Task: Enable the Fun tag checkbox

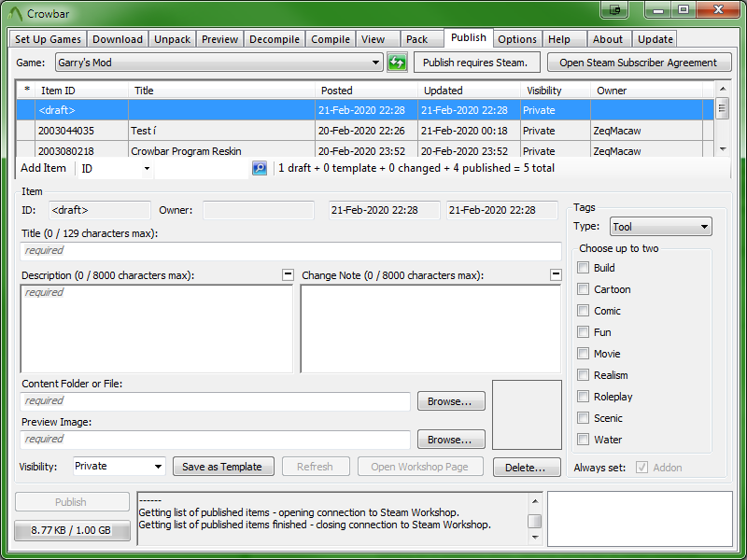Action: pos(583,332)
